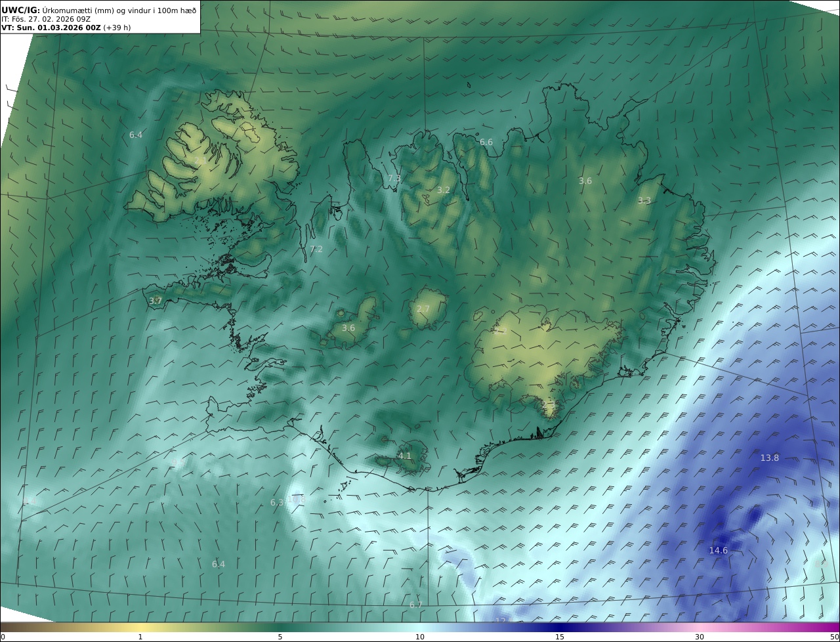
Task: Click the colorbar tick labeled 30
Action: 700,637
